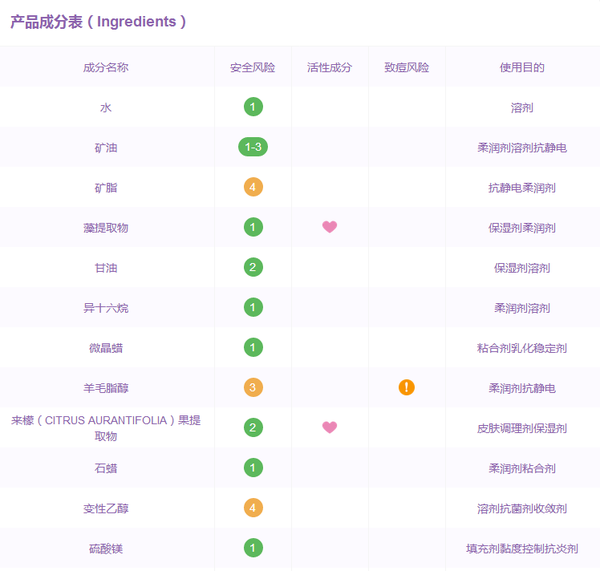
Task: Click the purpose 溶剂抗菌剂收敛剂
Action: (522, 509)
